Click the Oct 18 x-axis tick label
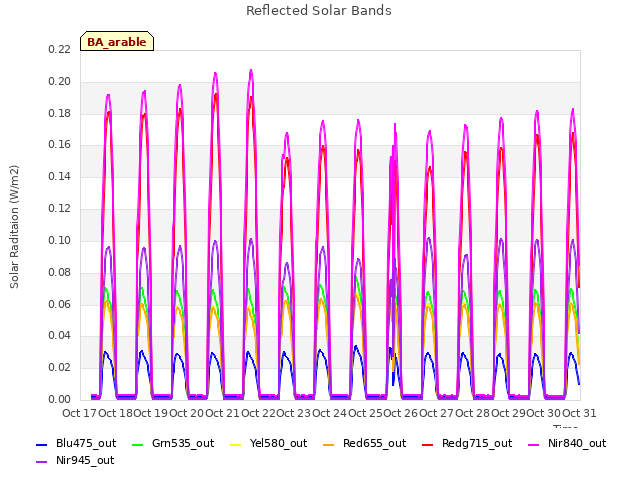This screenshot has width=640, height=480. 116,413
